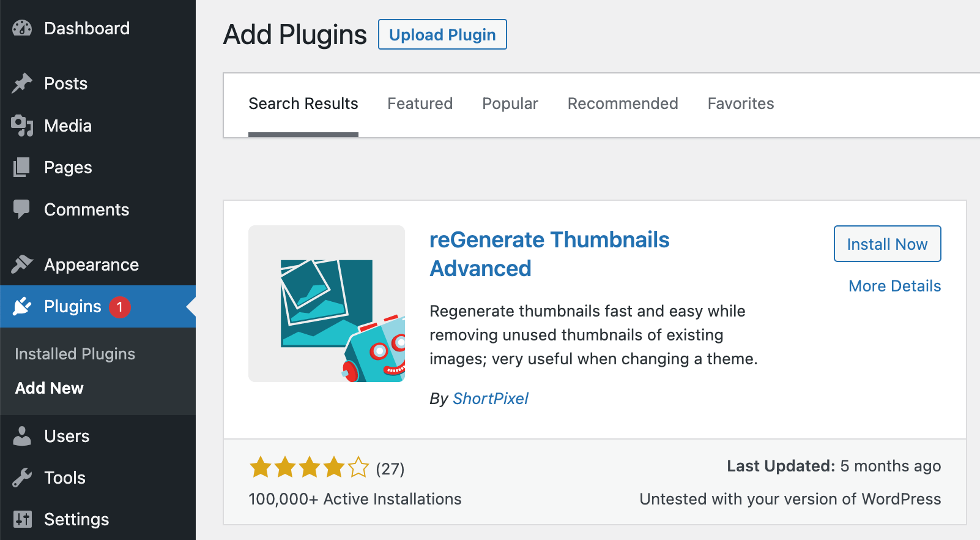Install reGenerate Thumbnails Advanced now

click(x=887, y=244)
